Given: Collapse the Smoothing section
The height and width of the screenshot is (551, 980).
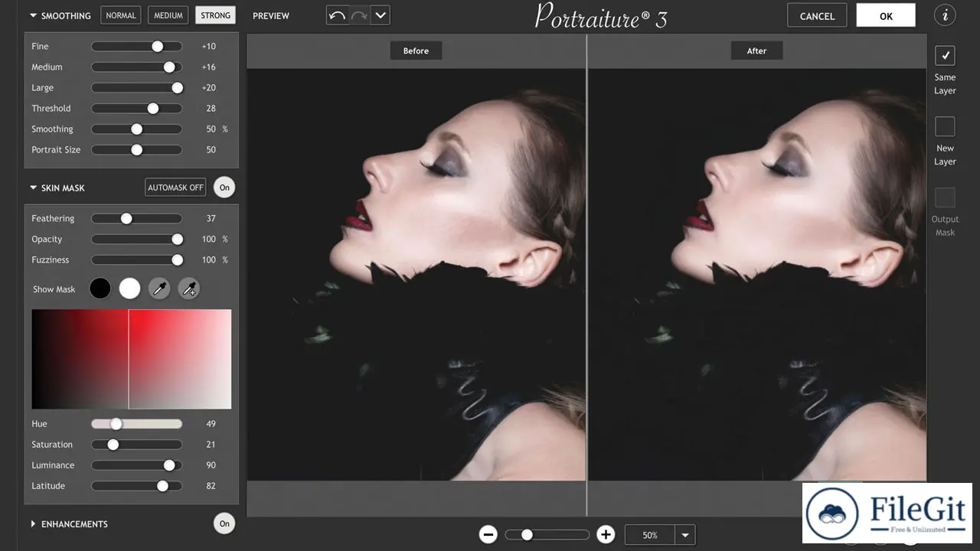Looking at the screenshot, I should [34, 15].
